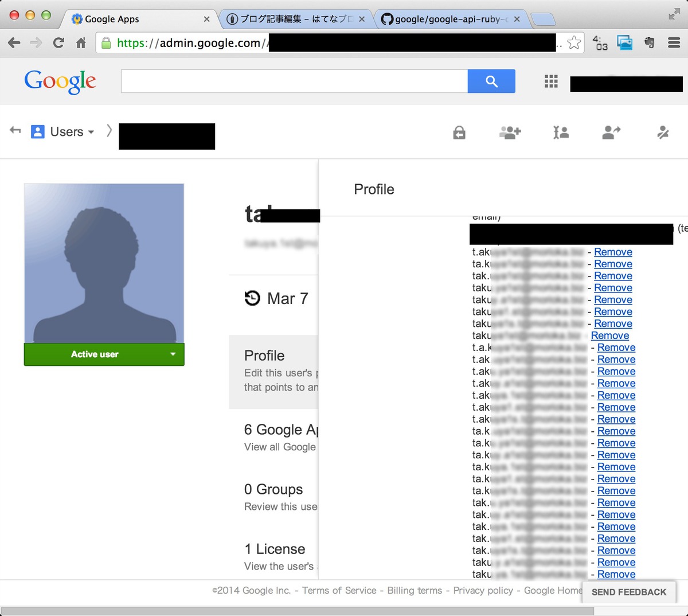
Task: Switch to the Google Apps browser tab
Action: [x=138, y=19]
